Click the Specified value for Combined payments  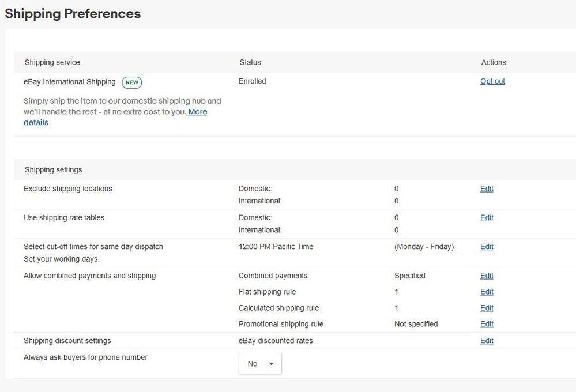click(x=409, y=276)
